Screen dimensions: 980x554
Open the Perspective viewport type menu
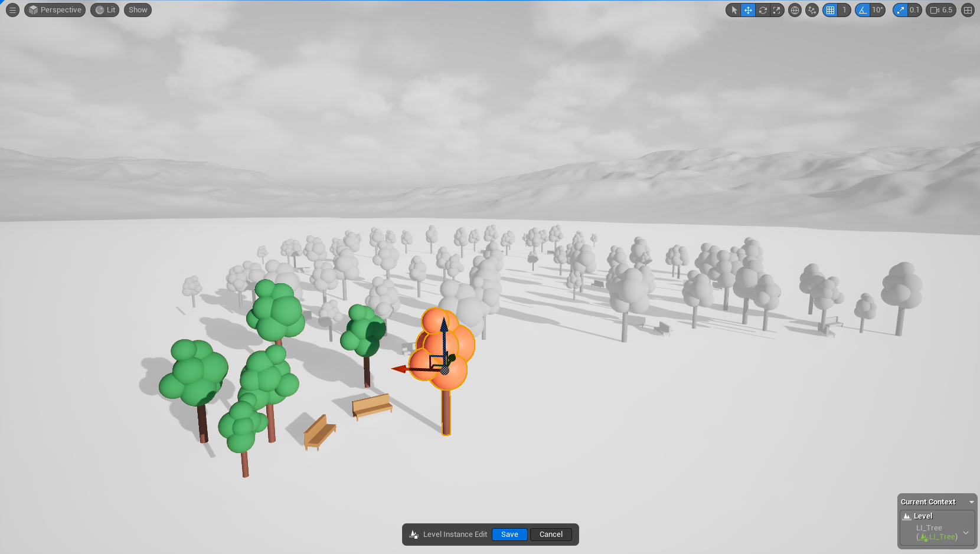click(55, 10)
